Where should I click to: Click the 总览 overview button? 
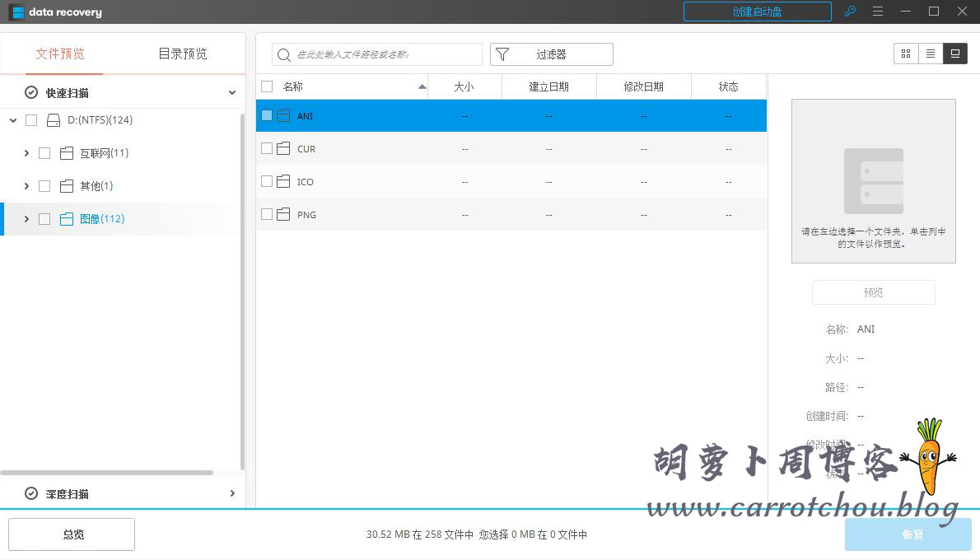tap(72, 534)
